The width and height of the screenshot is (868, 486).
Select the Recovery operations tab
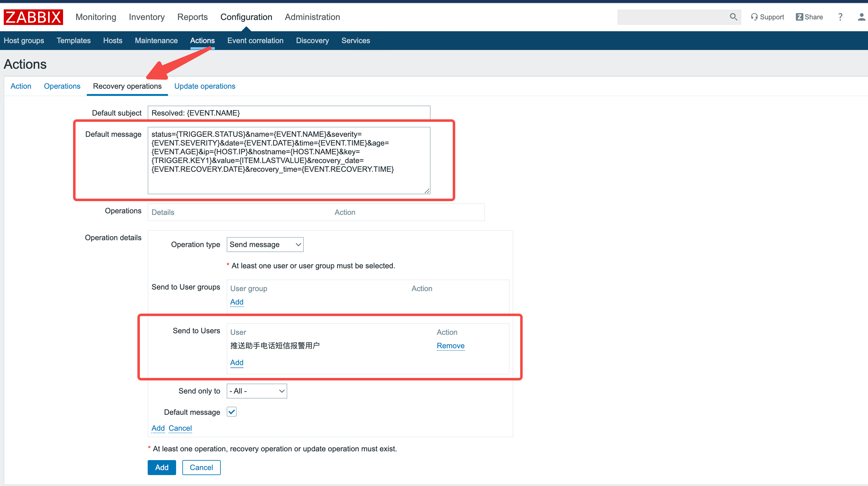point(127,86)
